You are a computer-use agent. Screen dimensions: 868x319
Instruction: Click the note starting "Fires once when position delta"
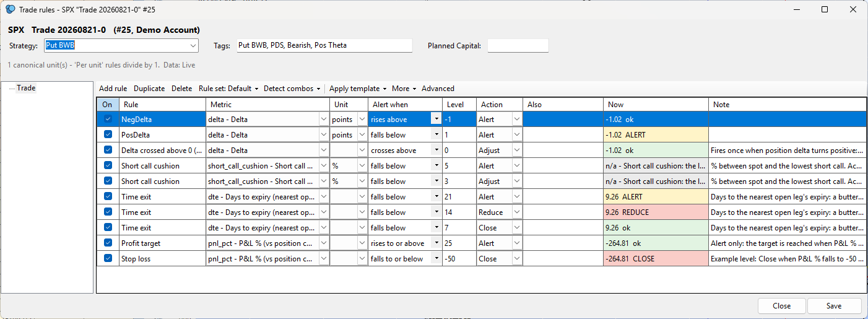click(x=788, y=150)
